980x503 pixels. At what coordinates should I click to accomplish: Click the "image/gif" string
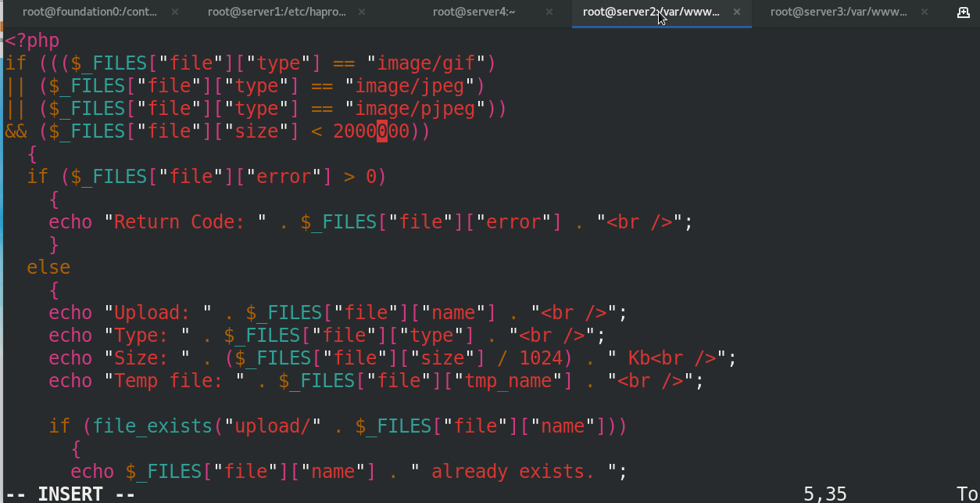pos(426,63)
